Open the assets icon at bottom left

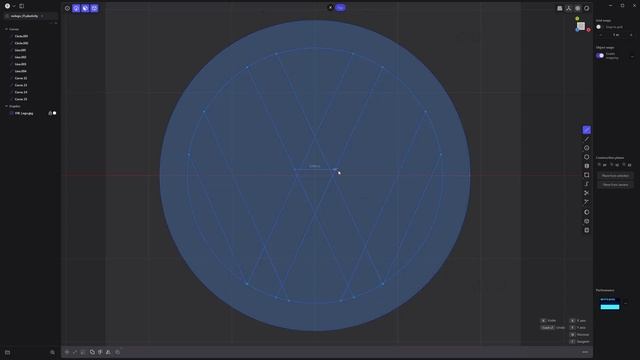point(7,352)
